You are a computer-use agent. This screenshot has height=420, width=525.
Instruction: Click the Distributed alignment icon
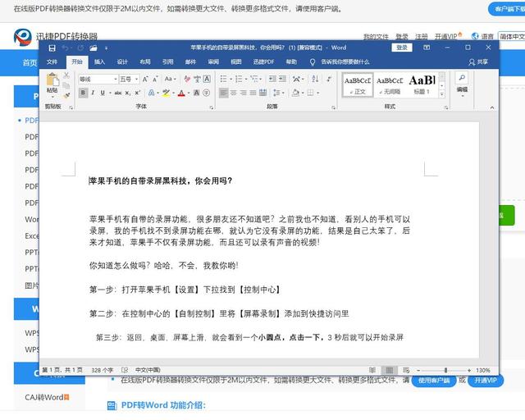point(262,93)
